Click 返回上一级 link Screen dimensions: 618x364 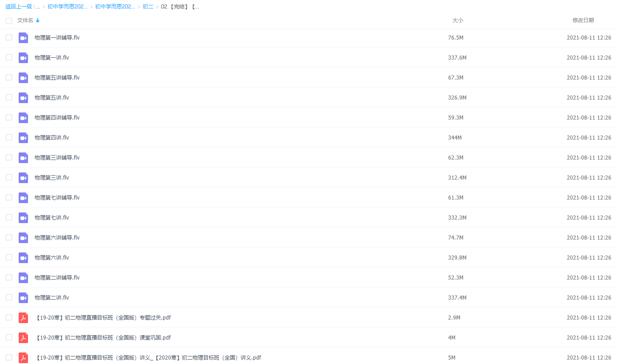[x=19, y=7]
